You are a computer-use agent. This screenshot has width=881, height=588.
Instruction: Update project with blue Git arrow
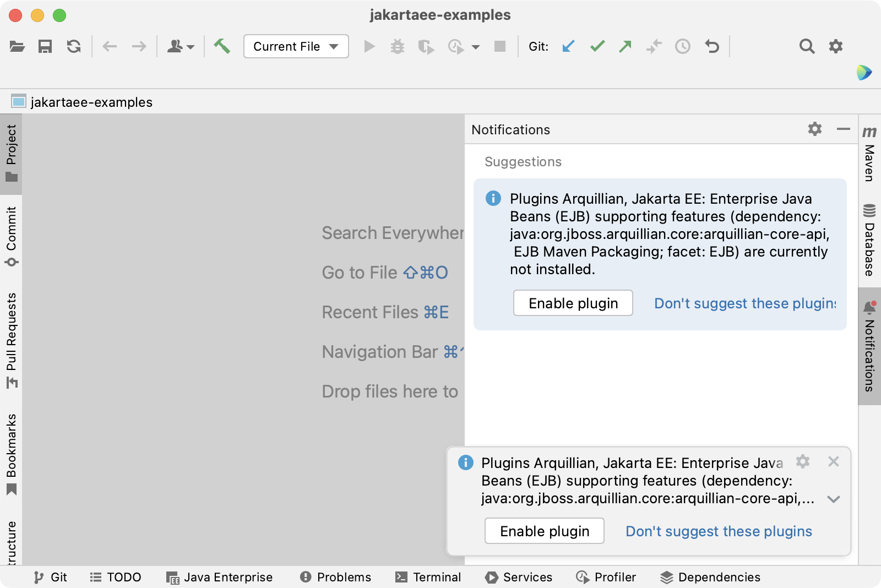point(568,46)
